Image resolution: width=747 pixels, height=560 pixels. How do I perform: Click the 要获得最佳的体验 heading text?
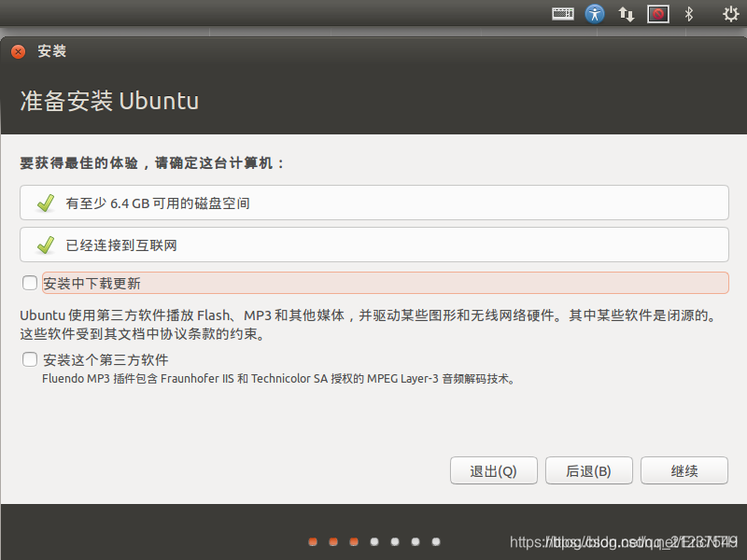152,163
